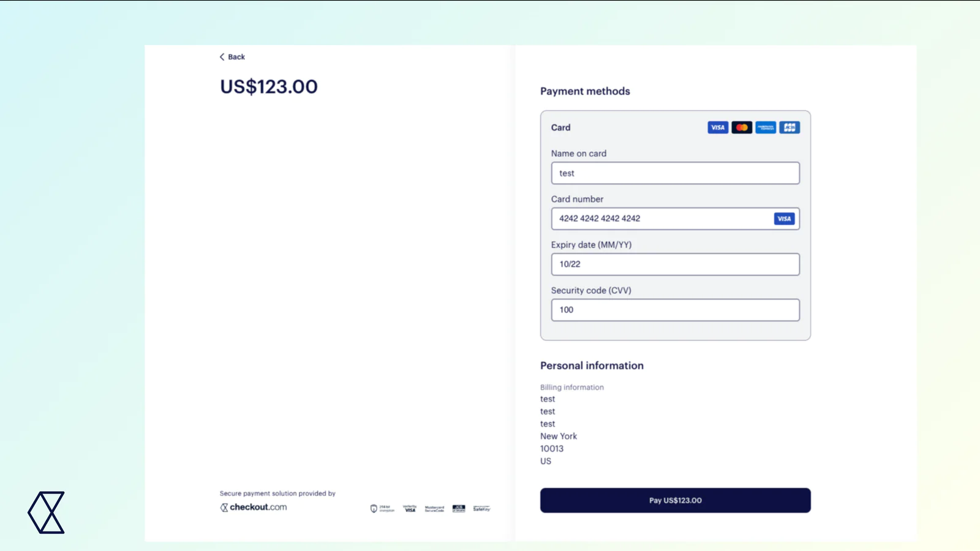Viewport: 980px width, 551px height.
Task: Open the checkout.com footer logo link
Action: (x=254, y=507)
